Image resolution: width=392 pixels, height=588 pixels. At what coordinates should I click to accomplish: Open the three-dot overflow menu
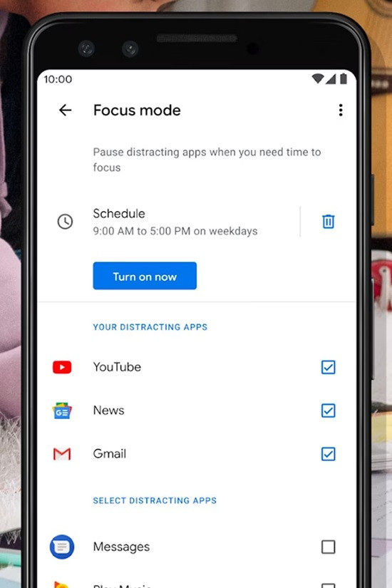tap(341, 110)
